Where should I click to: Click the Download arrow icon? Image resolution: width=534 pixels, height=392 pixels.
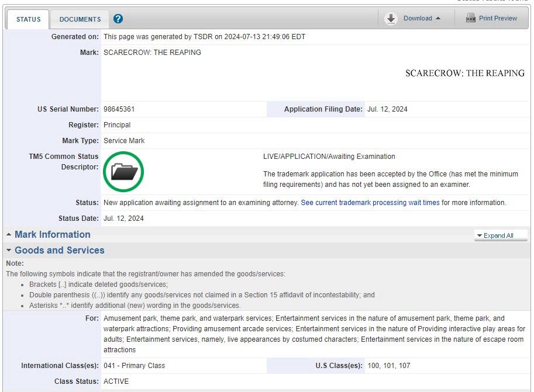(x=391, y=18)
